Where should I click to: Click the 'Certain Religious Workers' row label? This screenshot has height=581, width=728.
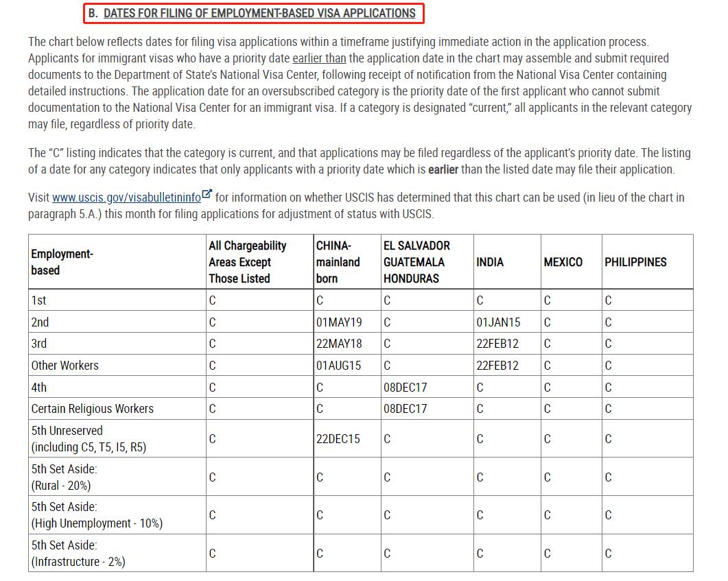(93, 409)
